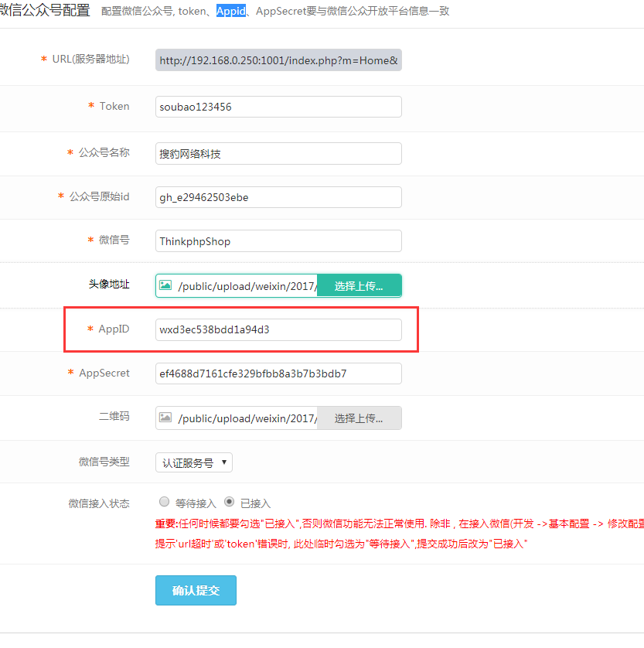Click the AppSecret input field
This screenshot has width=644, height=648.
pos(278,373)
